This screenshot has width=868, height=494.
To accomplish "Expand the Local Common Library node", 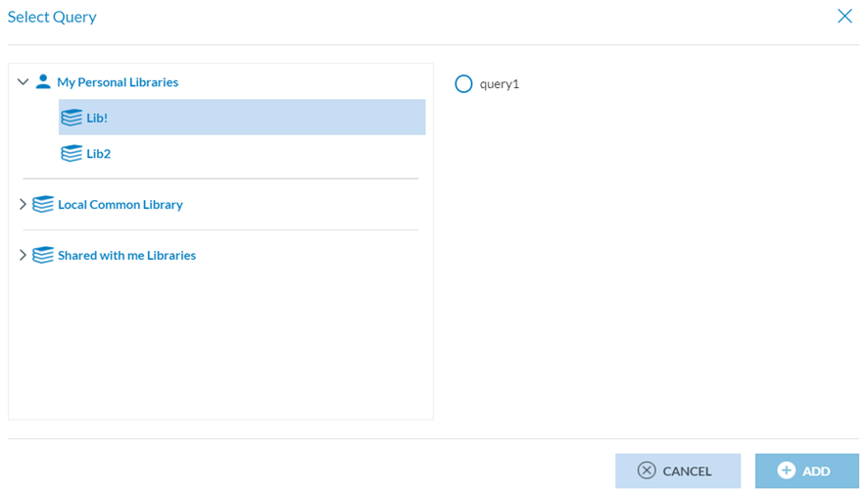I will [x=24, y=204].
